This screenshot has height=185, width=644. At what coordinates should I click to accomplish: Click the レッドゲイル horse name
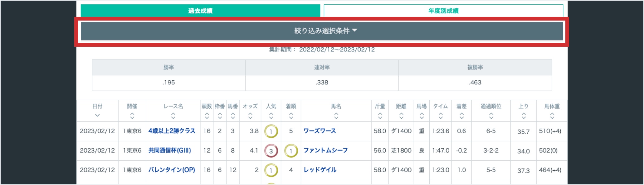(320, 170)
